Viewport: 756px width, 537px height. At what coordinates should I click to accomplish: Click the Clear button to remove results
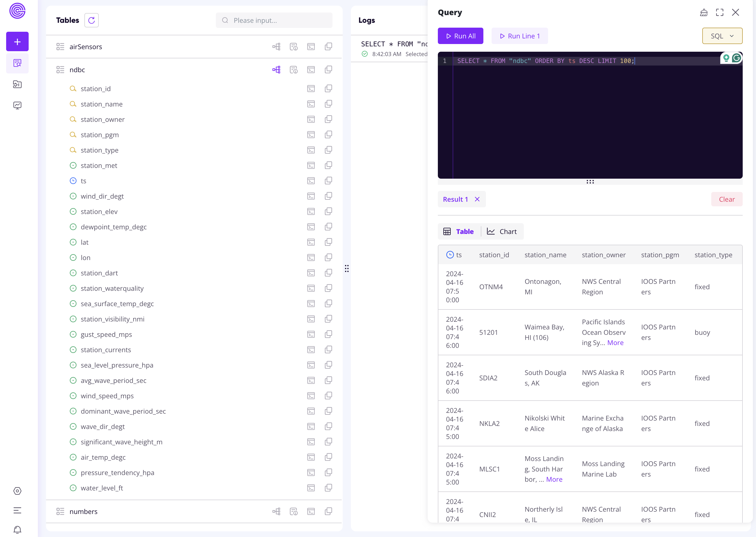tap(727, 199)
